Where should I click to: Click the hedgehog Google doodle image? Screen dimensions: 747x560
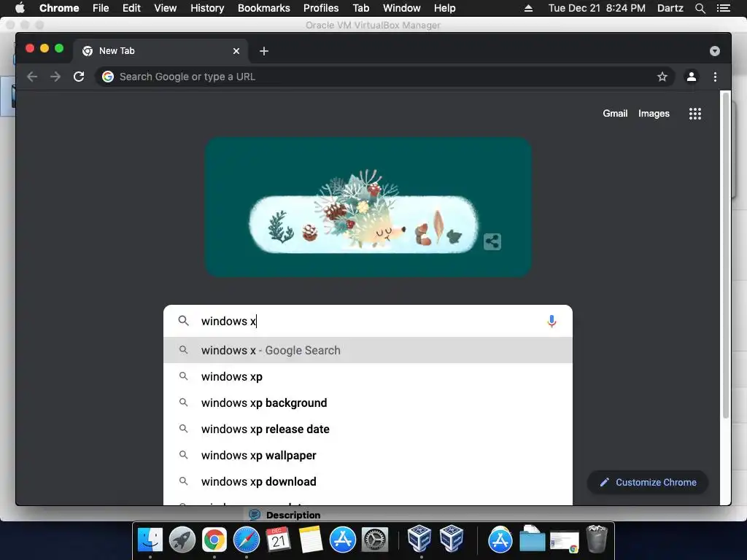pyautogui.click(x=368, y=207)
